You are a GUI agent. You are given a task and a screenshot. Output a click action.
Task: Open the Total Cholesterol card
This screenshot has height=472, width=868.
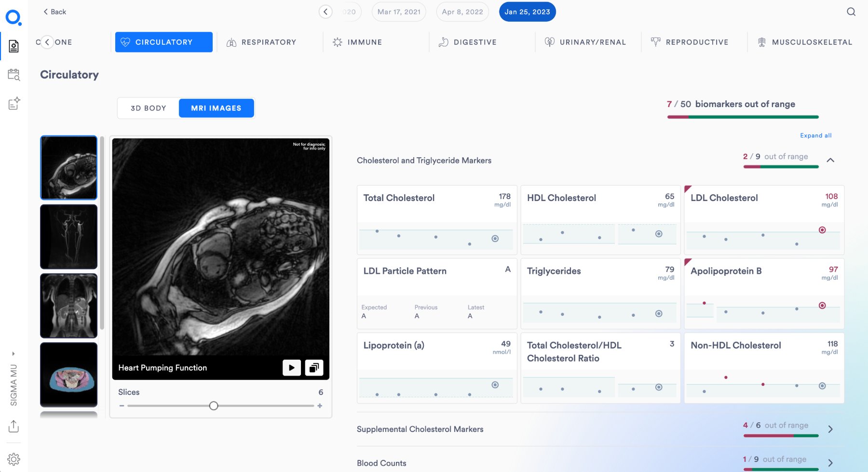pos(437,220)
